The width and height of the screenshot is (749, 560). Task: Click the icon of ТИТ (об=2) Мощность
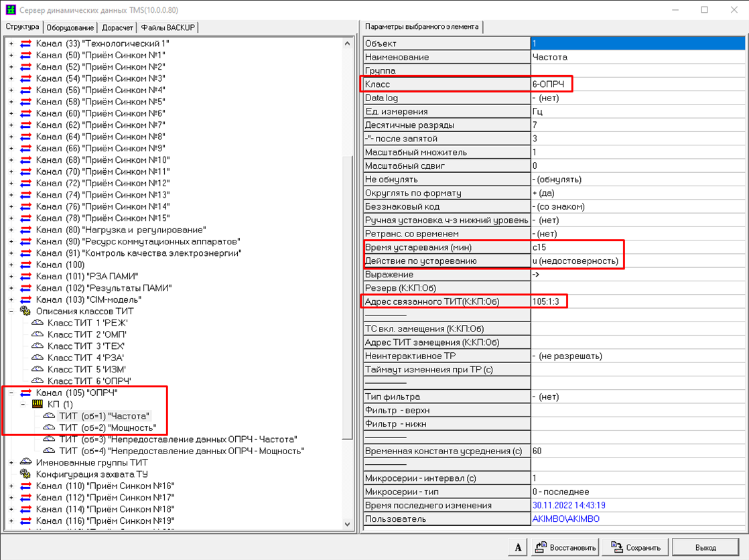[x=49, y=427]
